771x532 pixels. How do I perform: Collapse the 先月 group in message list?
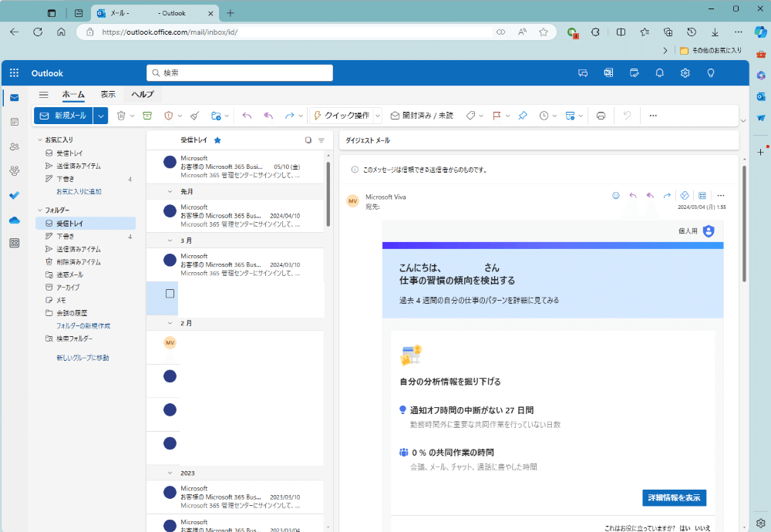click(170, 191)
